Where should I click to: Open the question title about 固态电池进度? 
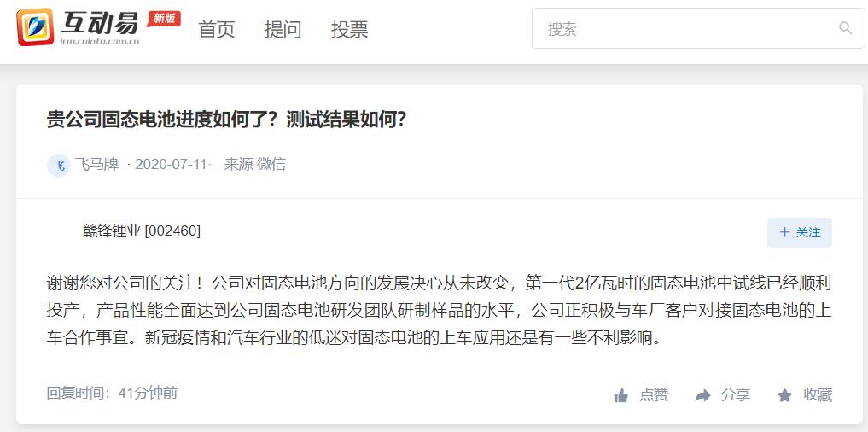(x=227, y=120)
